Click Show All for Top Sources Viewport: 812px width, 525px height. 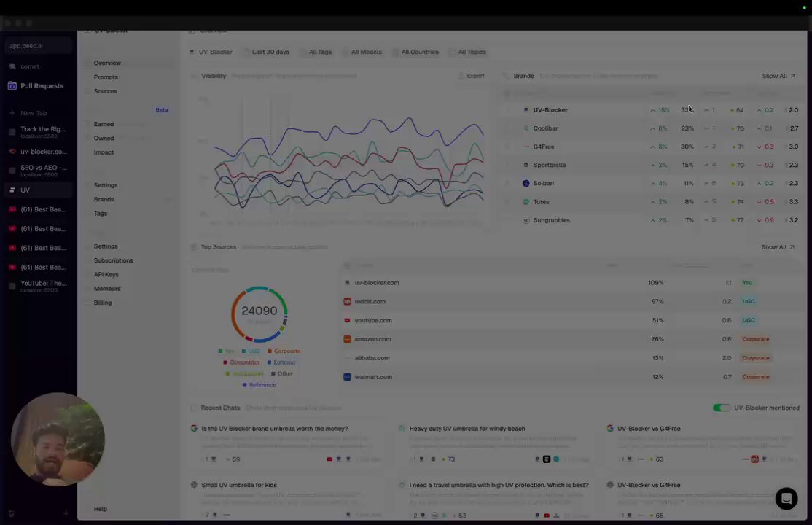[777, 246]
